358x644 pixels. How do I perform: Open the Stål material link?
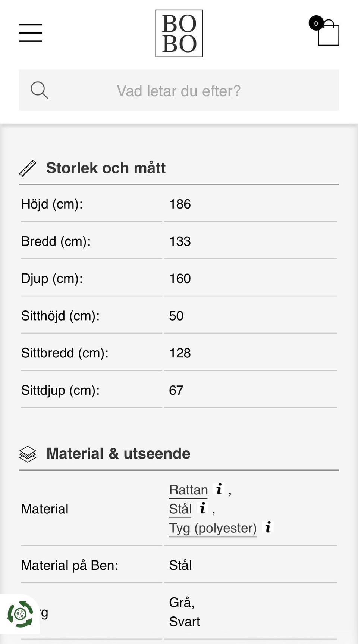click(180, 509)
